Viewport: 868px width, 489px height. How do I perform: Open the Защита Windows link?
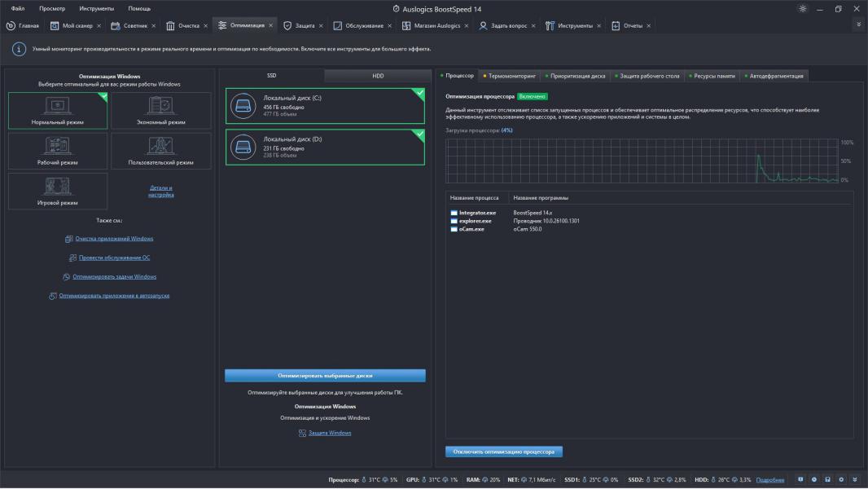coord(329,433)
